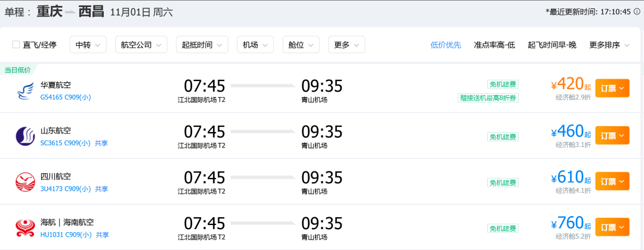This screenshot has height=250, width=644.
Task: Sort by 准点率高-低
Action: tap(494, 45)
